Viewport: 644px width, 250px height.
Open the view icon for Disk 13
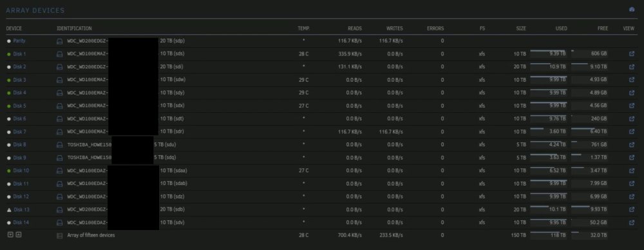click(632, 209)
